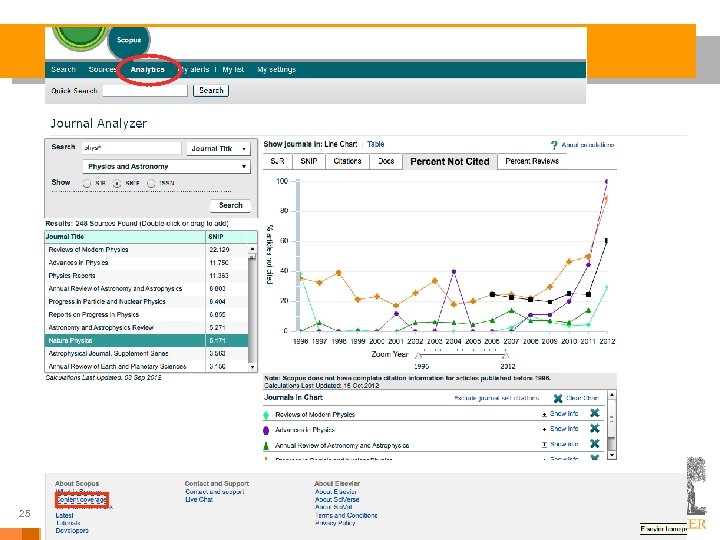This screenshot has width=720, height=540.
Task: Remove Annual Review of Astronomy and Astrophysics
Action: tap(595, 444)
